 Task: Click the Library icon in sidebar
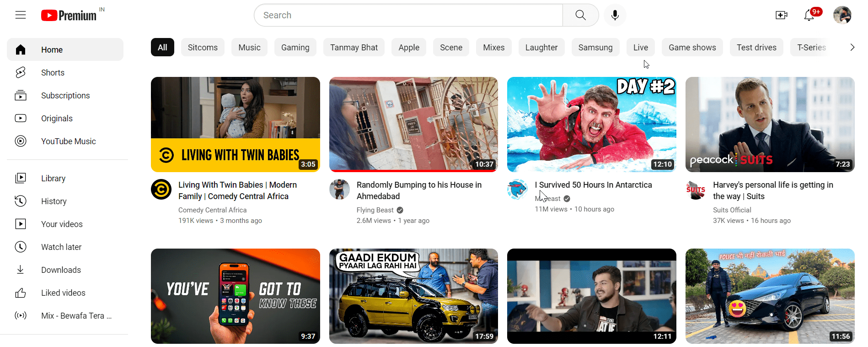pyautogui.click(x=21, y=178)
